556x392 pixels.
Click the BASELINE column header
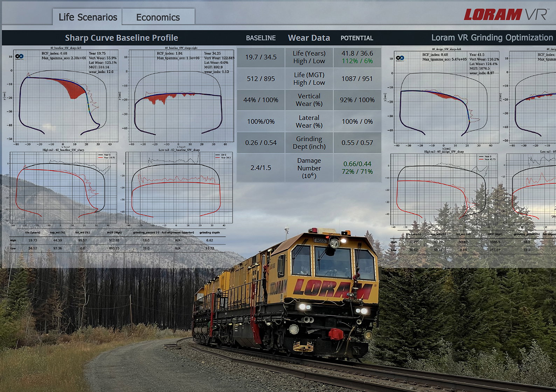[x=261, y=38]
